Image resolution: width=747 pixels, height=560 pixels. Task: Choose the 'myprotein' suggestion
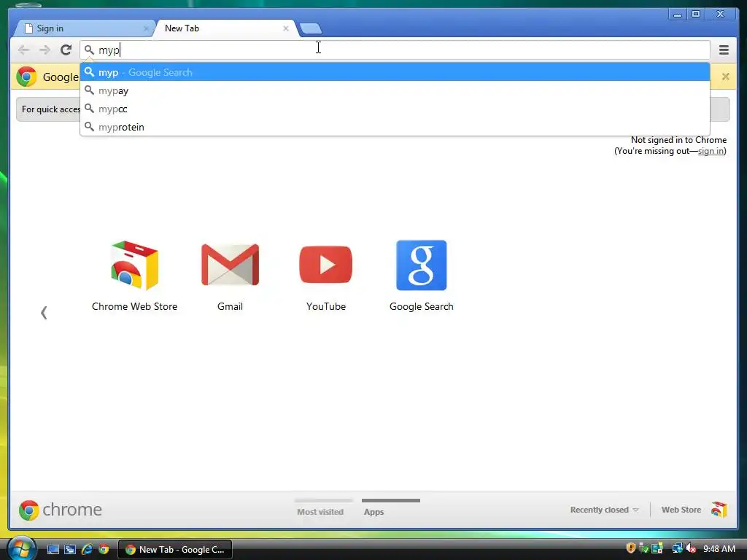[395, 127]
